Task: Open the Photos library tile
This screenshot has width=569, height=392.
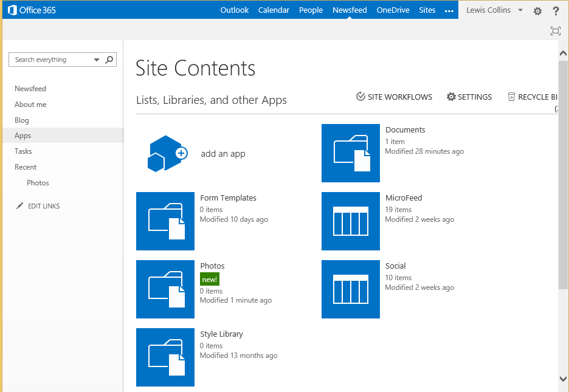Action: (165, 289)
